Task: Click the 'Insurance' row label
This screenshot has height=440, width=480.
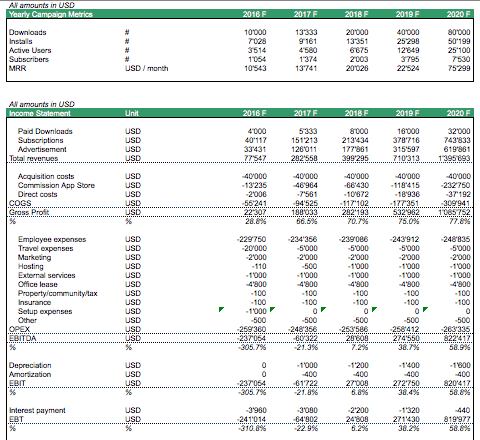Action: pos(34,302)
